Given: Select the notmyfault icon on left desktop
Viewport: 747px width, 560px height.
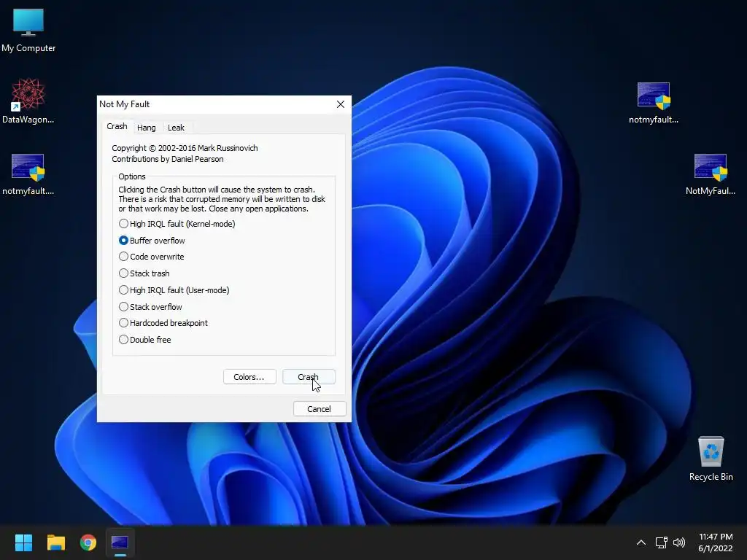Looking at the screenshot, I should [28, 174].
